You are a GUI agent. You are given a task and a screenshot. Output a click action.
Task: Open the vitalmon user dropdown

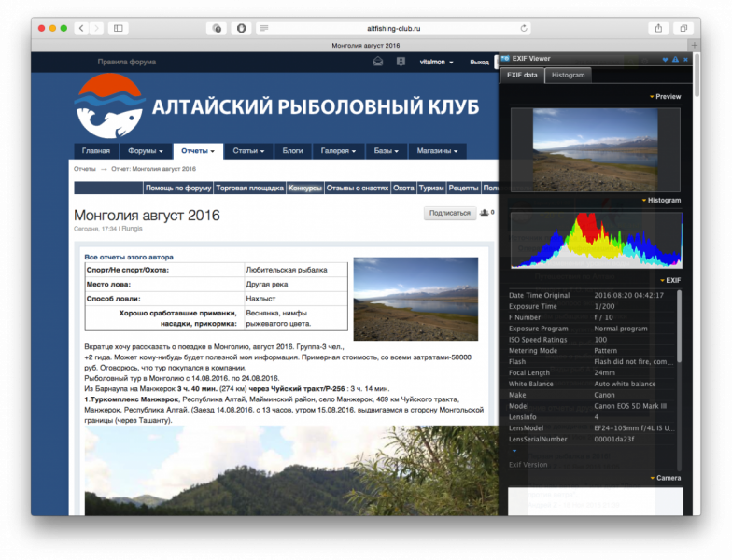tap(437, 62)
